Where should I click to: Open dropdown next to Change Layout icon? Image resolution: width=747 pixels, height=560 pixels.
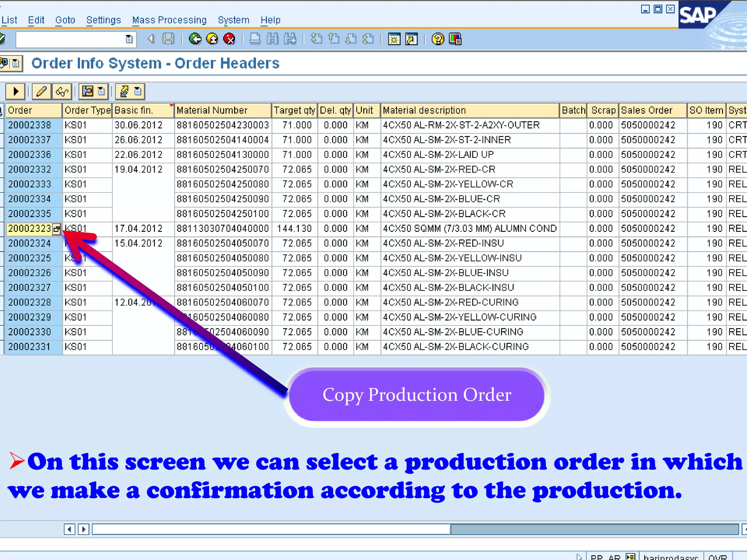click(x=138, y=91)
